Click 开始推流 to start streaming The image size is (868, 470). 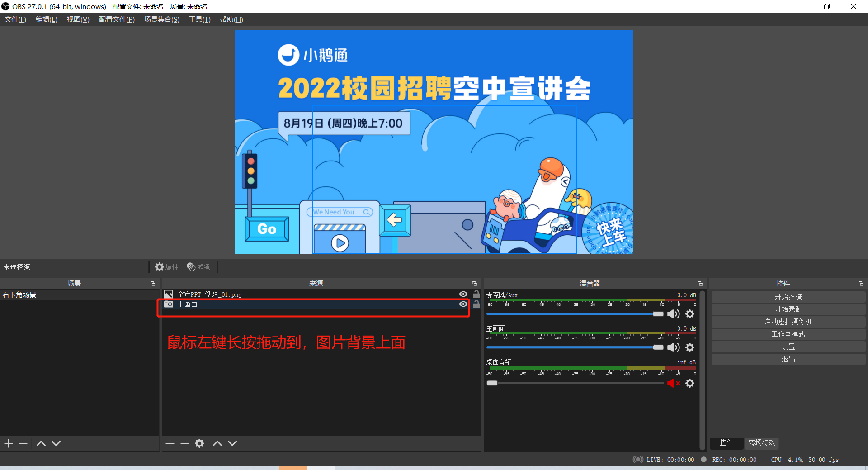(788, 297)
